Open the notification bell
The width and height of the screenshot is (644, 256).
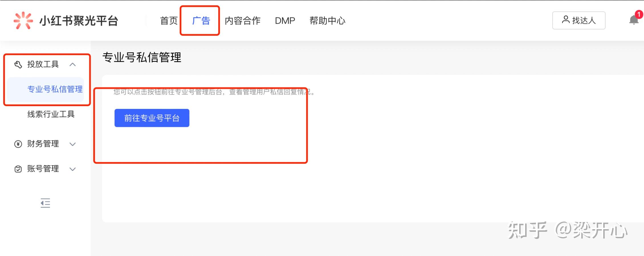point(633,20)
